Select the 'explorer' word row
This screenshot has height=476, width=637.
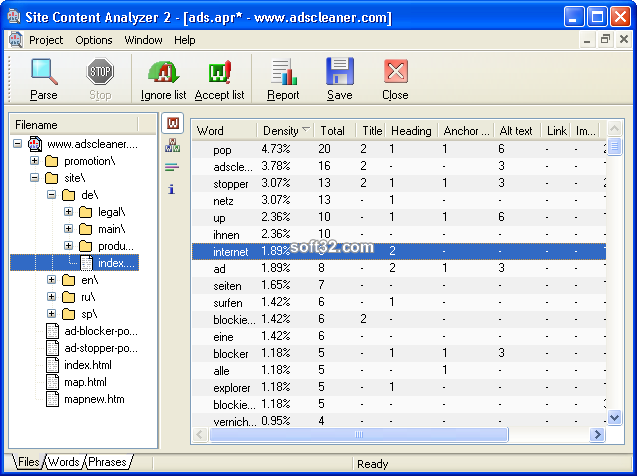[x=399, y=387]
